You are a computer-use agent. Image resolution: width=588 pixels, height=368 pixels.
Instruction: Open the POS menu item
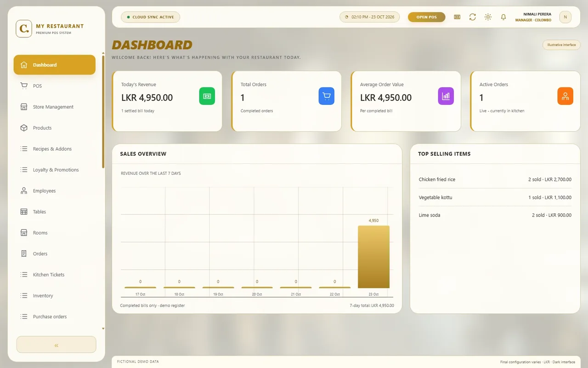click(55, 86)
